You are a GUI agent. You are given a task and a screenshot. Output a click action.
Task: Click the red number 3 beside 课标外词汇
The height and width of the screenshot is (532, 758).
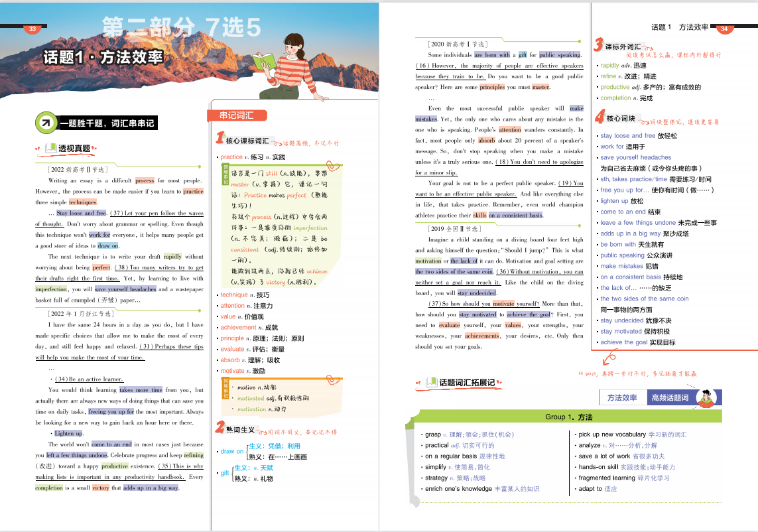coord(598,44)
